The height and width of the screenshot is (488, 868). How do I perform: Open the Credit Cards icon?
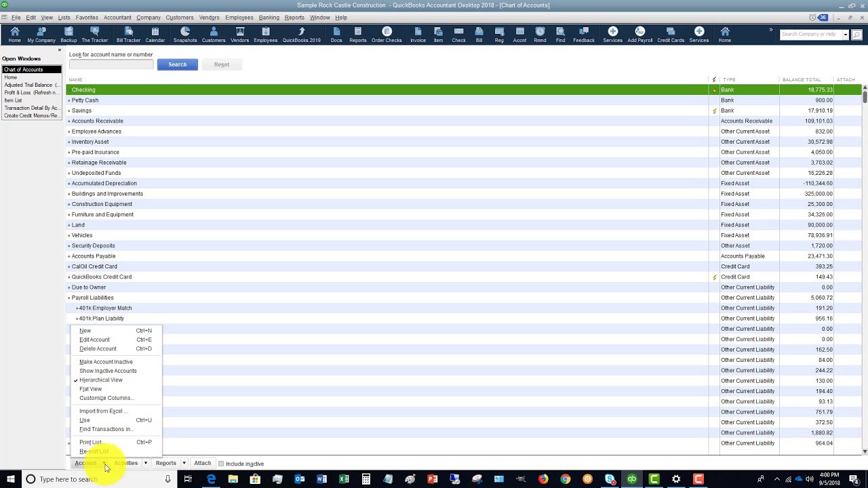[x=671, y=35]
